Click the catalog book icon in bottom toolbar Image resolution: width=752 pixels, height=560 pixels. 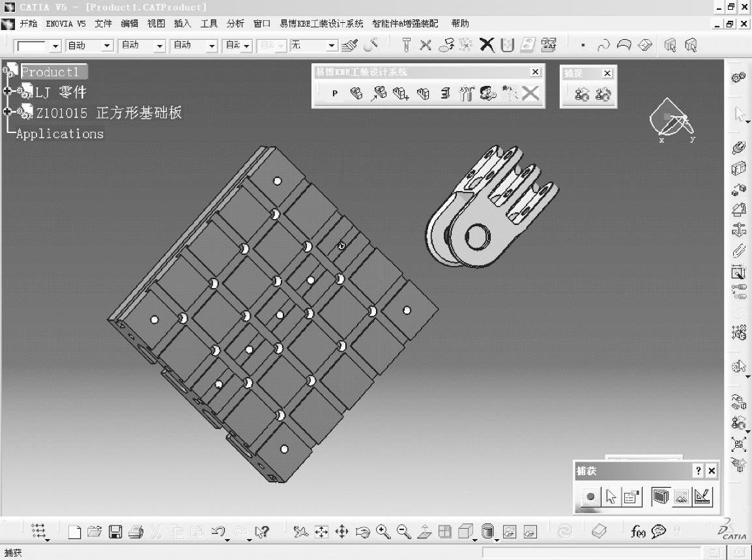tap(599, 532)
